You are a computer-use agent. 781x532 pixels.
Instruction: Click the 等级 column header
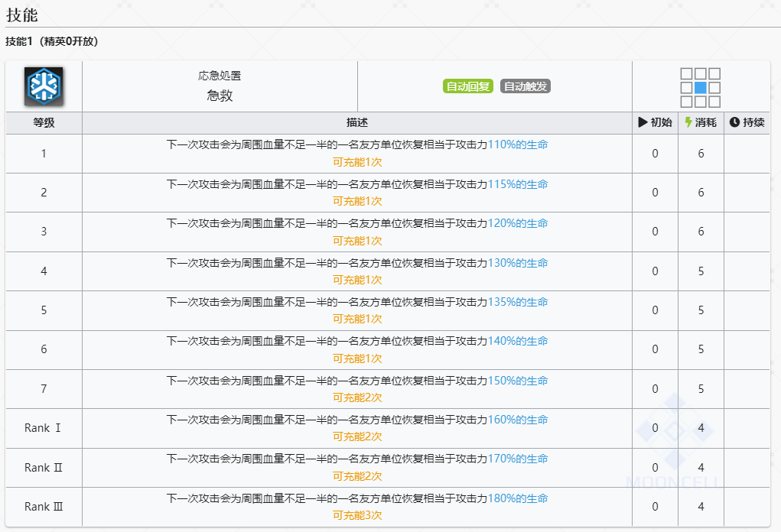pos(44,122)
